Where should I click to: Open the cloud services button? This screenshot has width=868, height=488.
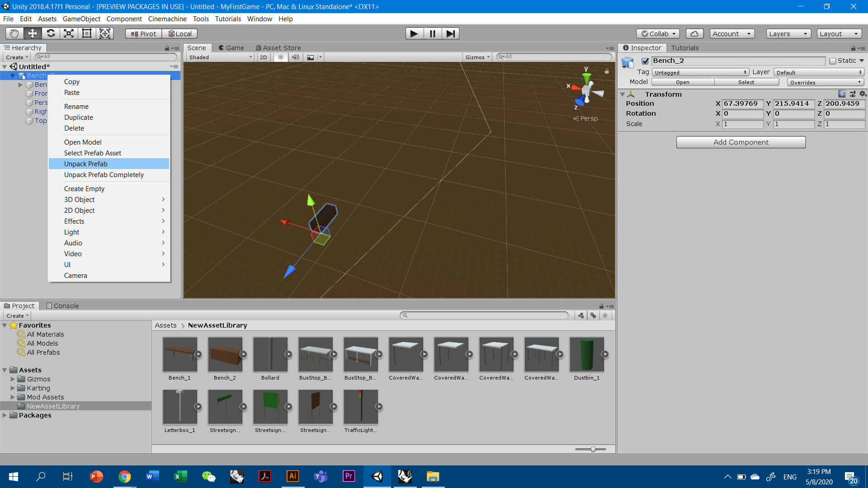point(694,34)
